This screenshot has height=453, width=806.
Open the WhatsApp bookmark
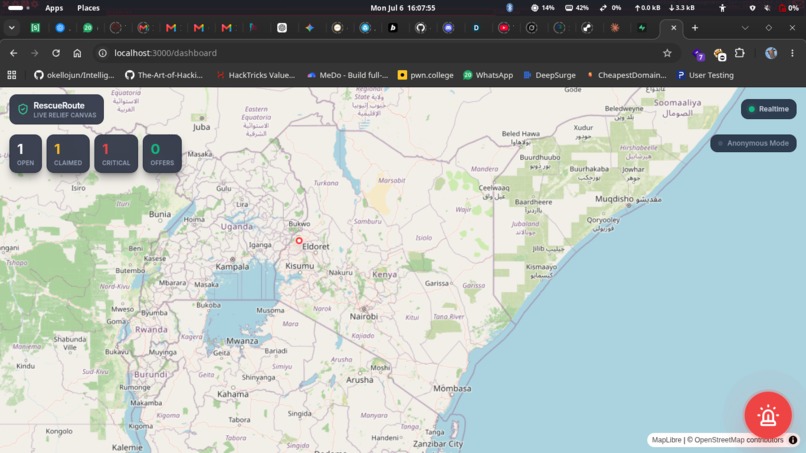(x=488, y=75)
